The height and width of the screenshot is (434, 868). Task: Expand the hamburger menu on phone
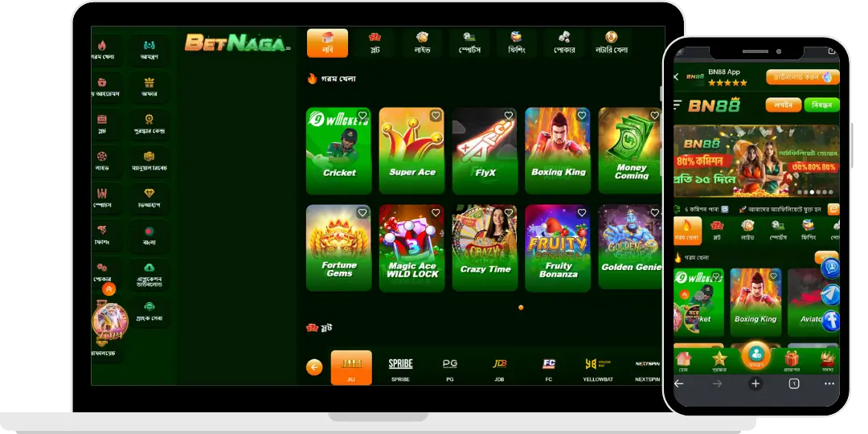[677, 104]
